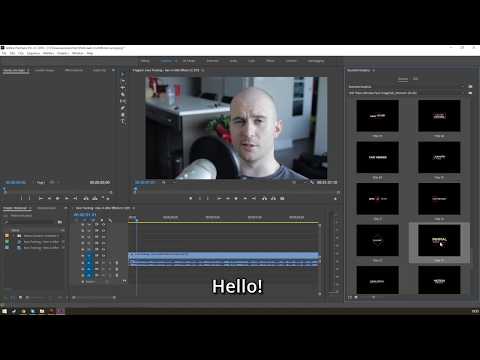
Task: Select the Type tool
Action: point(123,122)
